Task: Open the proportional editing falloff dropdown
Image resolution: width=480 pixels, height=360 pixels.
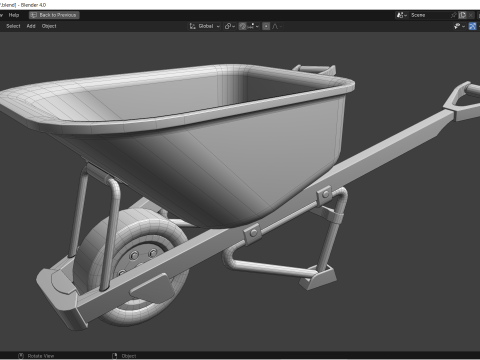Action: (x=277, y=26)
